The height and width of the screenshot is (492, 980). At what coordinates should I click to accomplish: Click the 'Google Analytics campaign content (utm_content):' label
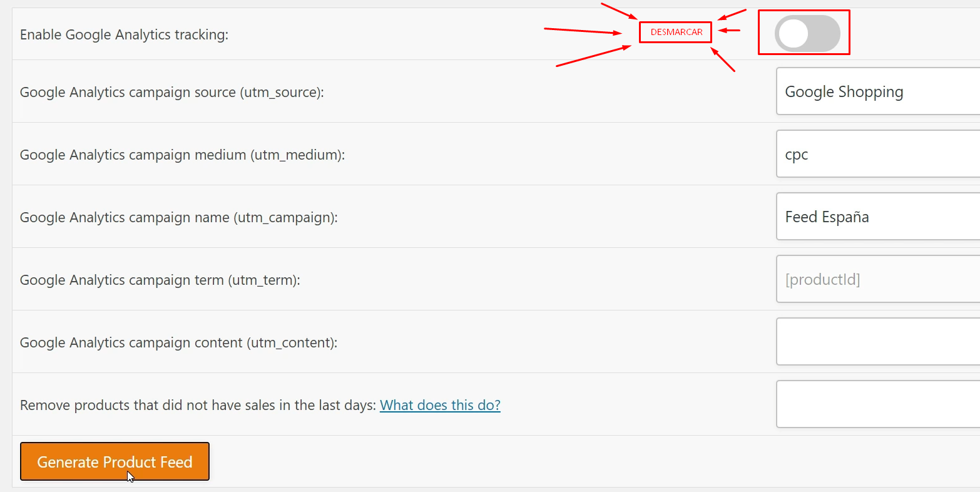coord(178,342)
